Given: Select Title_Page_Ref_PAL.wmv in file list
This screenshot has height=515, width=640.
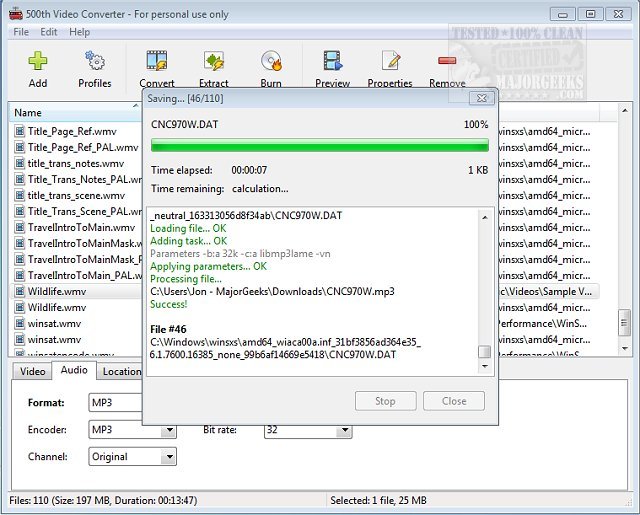Looking at the screenshot, I should 83,147.
